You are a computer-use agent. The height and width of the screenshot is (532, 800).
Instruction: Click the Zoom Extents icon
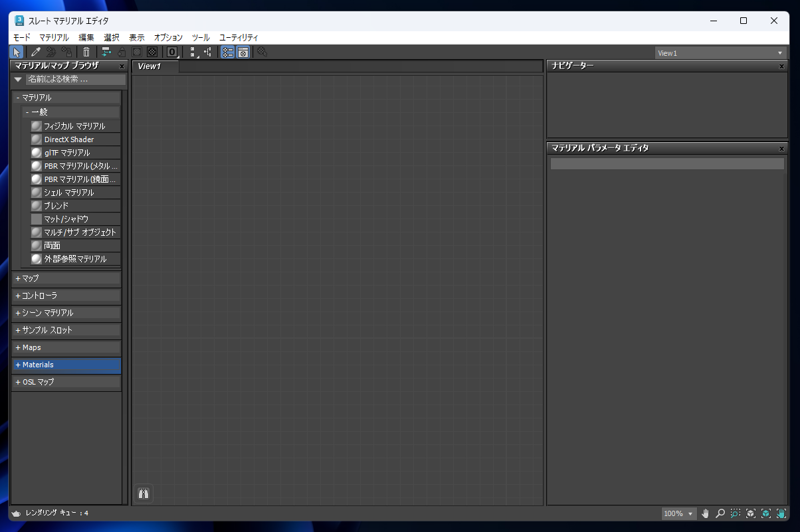[751, 514]
